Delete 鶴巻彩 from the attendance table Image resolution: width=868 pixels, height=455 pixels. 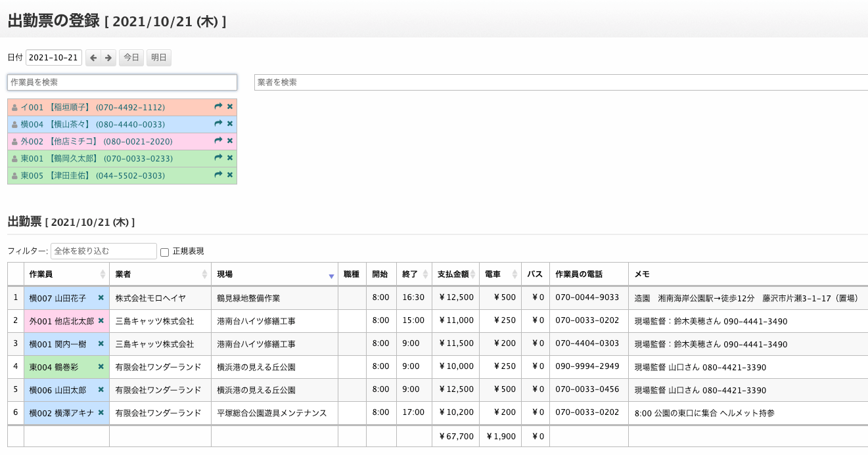click(101, 366)
